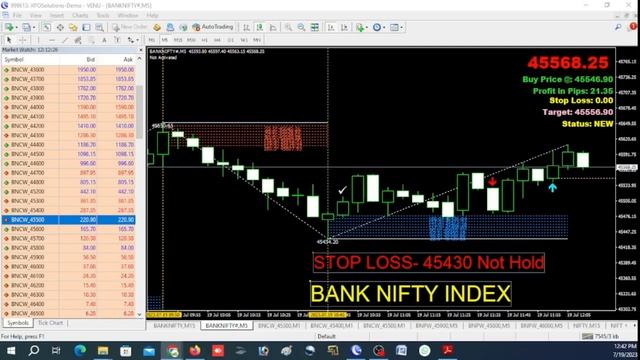Image resolution: width=640 pixels, height=360 pixels.
Task: Expand the New Chart dropdown arrow
Action: pyautogui.click(x=16, y=28)
